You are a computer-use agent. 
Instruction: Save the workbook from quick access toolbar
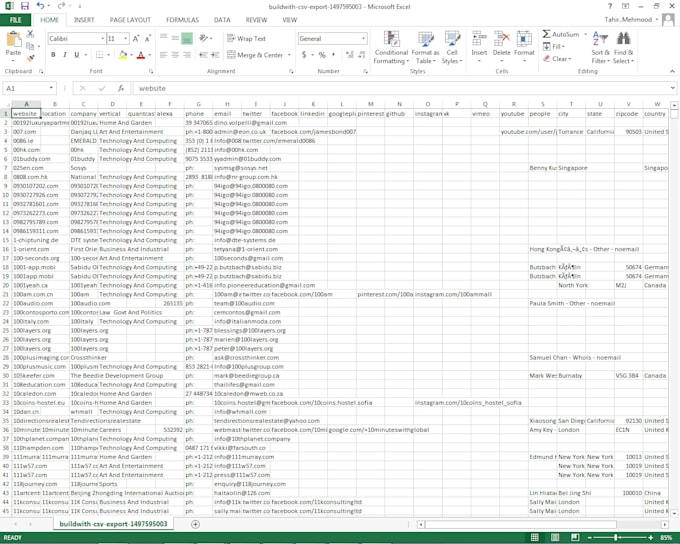click(x=25, y=6)
